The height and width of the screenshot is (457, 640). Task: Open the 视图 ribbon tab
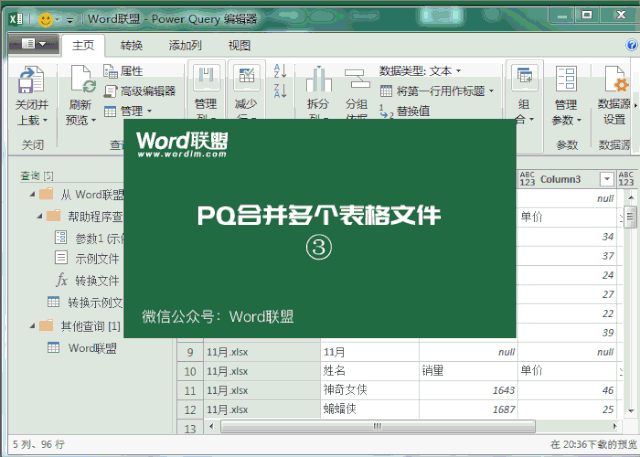point(239,45)
